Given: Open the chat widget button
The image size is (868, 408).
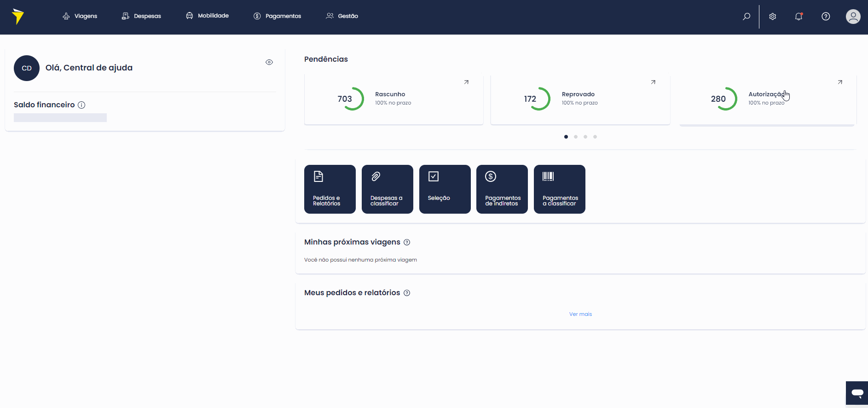Looking at the screenshot, I should coord(857,393).
